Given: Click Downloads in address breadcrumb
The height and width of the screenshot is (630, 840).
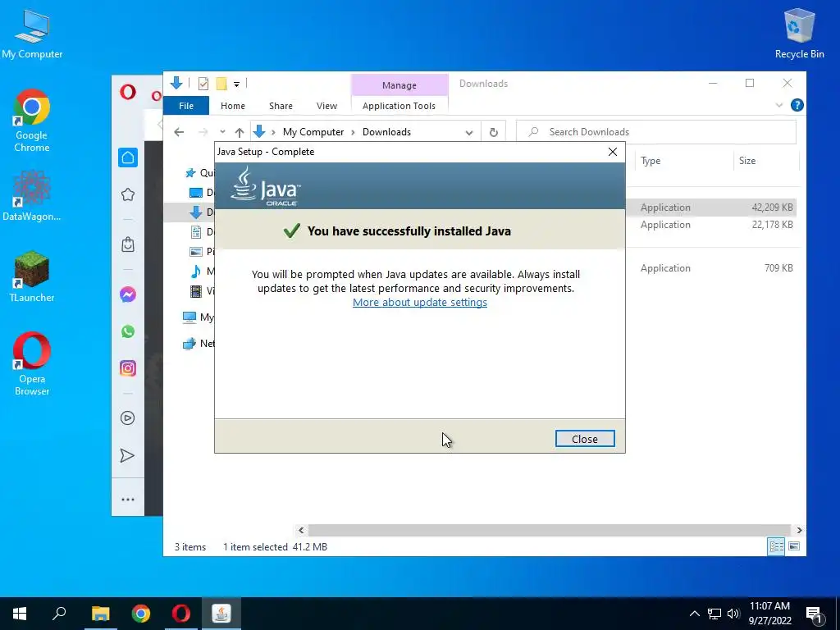Looking at the screenshot, I should click(386, 132).
